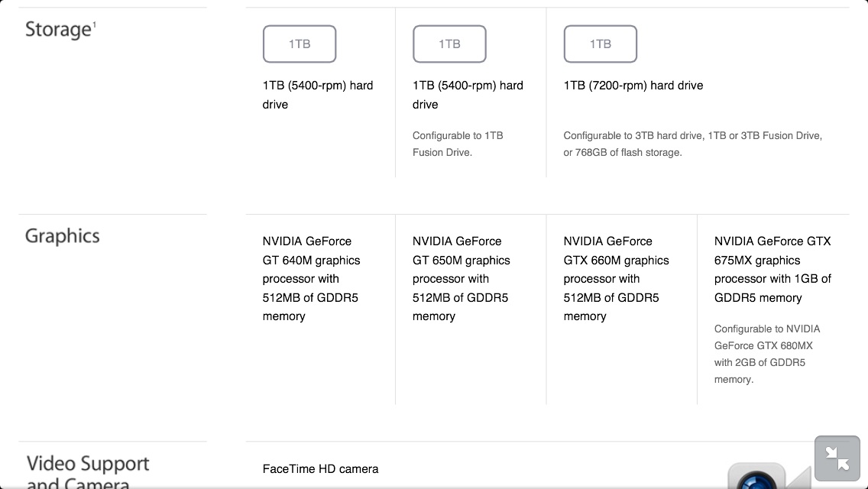Click the GTX 675MX graphics description

(772, 269)
